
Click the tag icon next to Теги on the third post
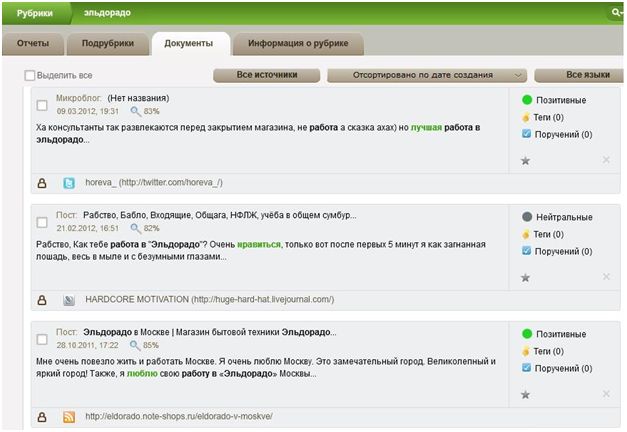tap(526, 350)
